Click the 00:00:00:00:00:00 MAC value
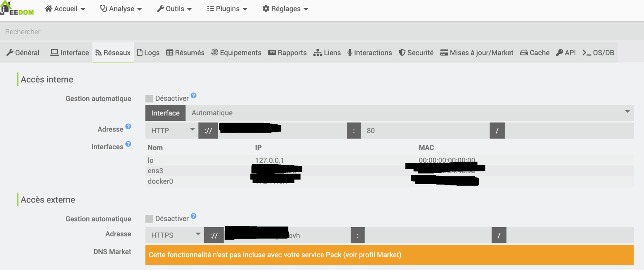The image size is (644, 270). [447, 160]
